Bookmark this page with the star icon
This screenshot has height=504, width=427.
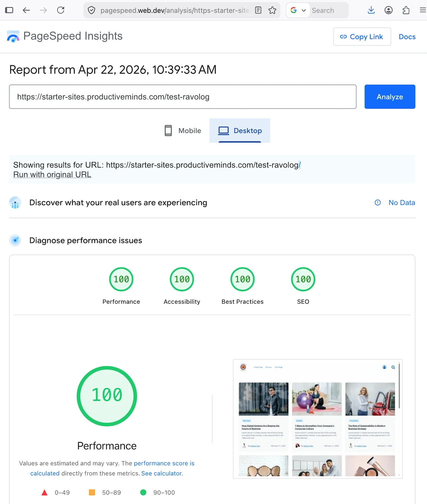[x=273, y=10]
